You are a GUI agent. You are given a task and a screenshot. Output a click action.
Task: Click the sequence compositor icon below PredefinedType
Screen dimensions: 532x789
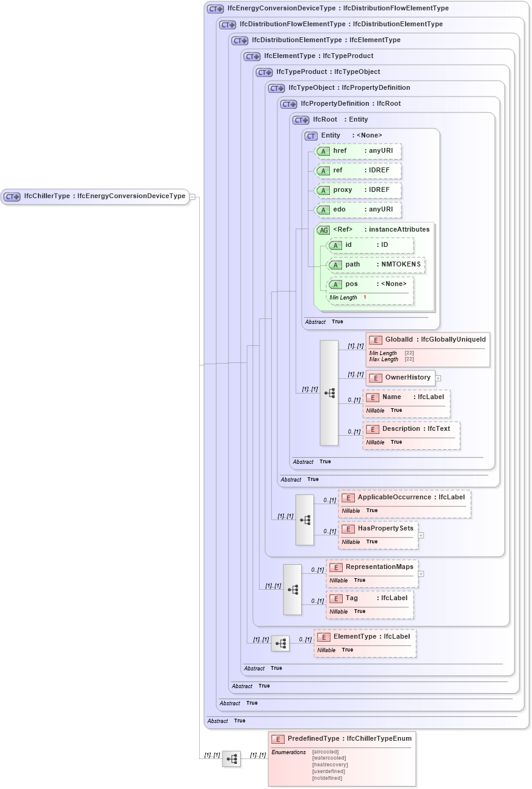pos(231,758)
